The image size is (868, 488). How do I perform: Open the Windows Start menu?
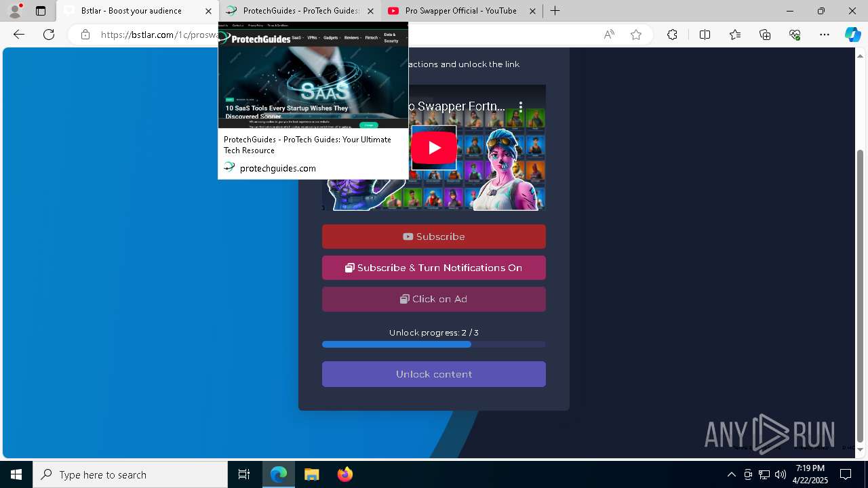point(16,474)
